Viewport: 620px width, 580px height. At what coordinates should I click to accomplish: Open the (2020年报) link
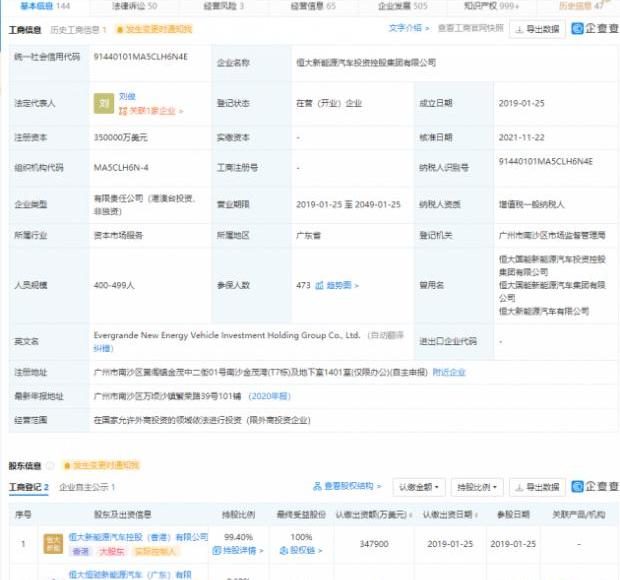269,396
